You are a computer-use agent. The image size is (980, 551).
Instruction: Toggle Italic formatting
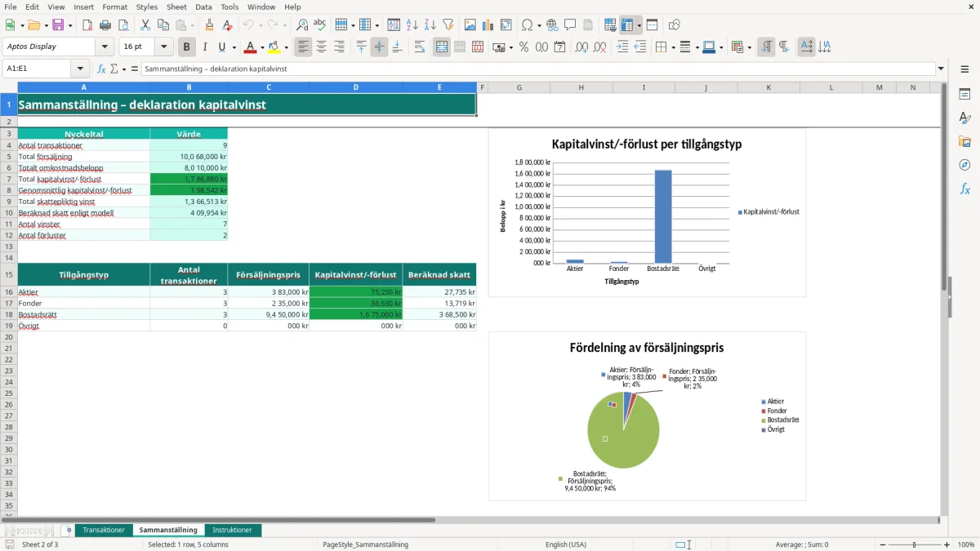(x=205, y=47)
